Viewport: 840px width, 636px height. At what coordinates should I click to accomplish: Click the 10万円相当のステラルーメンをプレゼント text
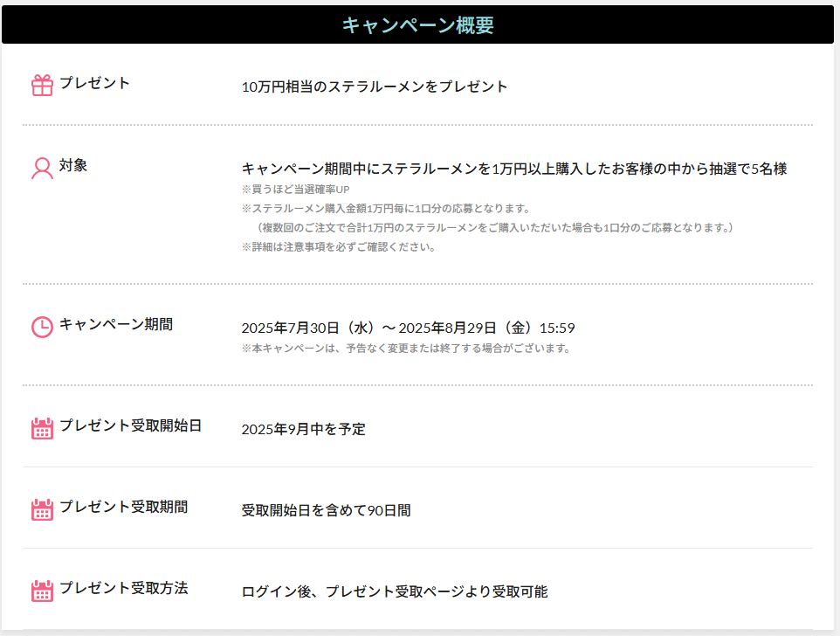pyautogui.click(x=374, y=86)
